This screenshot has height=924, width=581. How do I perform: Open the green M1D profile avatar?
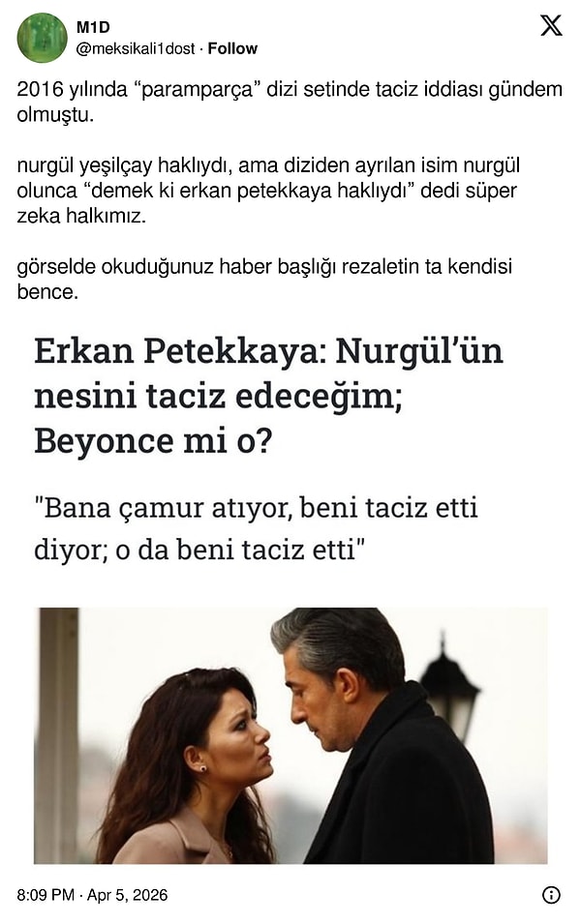(42, 38)
